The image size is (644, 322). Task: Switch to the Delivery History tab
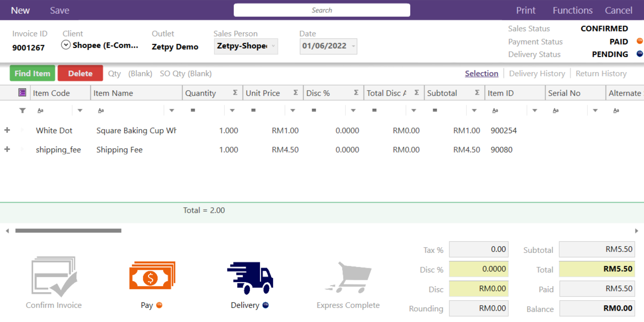(537, 73)
